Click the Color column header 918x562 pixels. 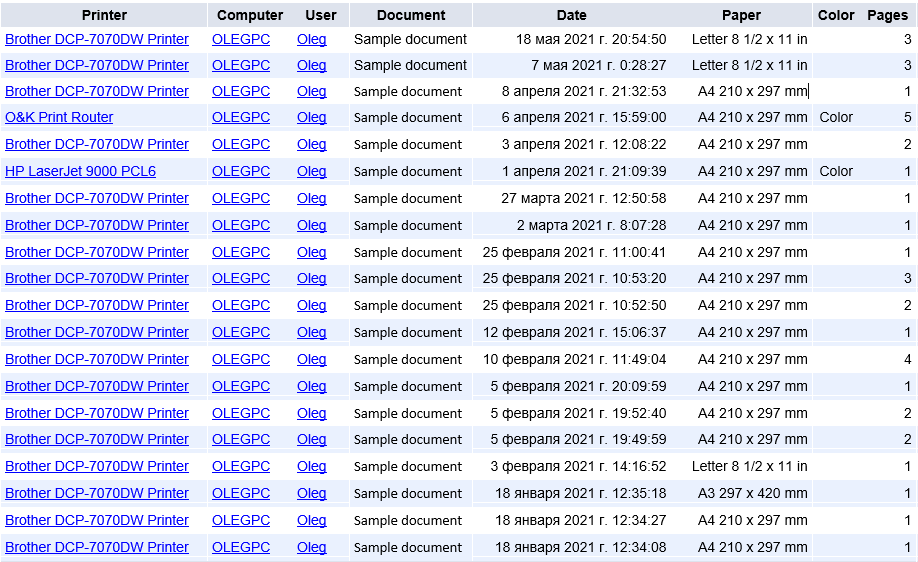(836, 15)
